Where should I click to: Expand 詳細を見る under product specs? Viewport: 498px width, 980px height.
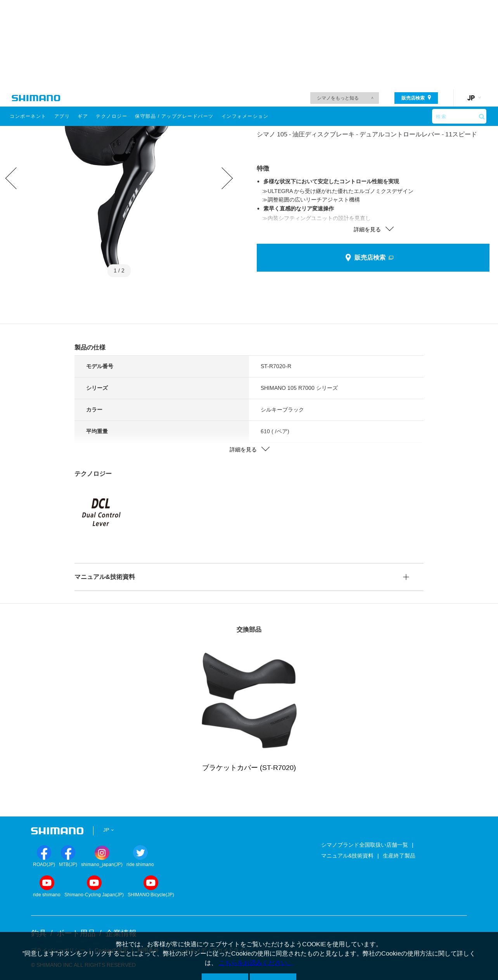pyautogui.click(x=249, y=450)
